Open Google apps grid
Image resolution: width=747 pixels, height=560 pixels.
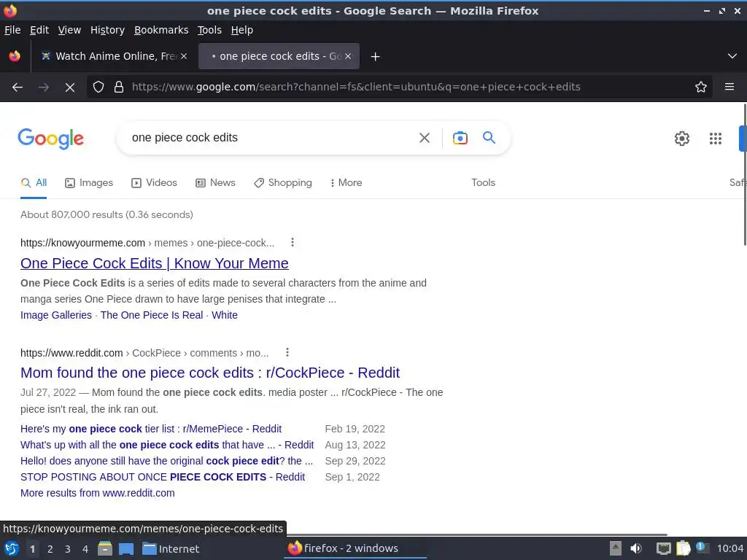pos(716,139)
